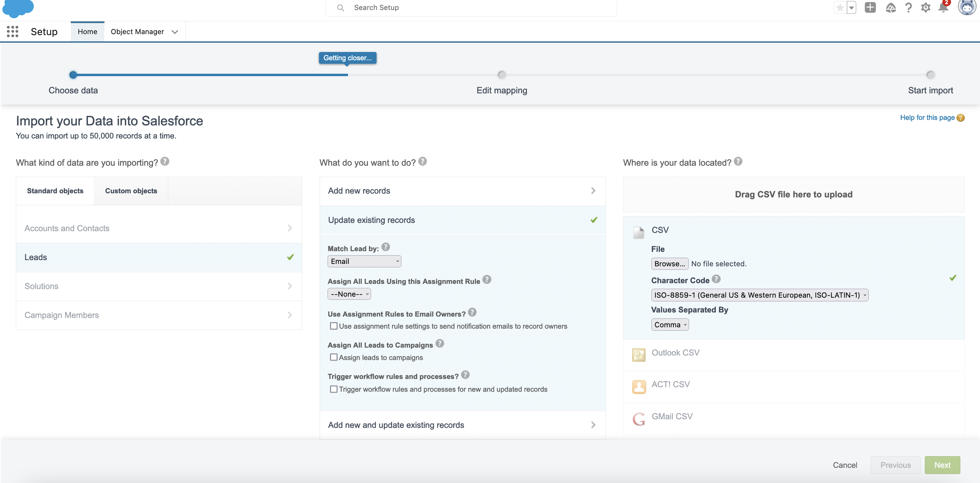
Task: Click the help icon beside 'What kind of data are you importing?'
Action: click(165, 162)
